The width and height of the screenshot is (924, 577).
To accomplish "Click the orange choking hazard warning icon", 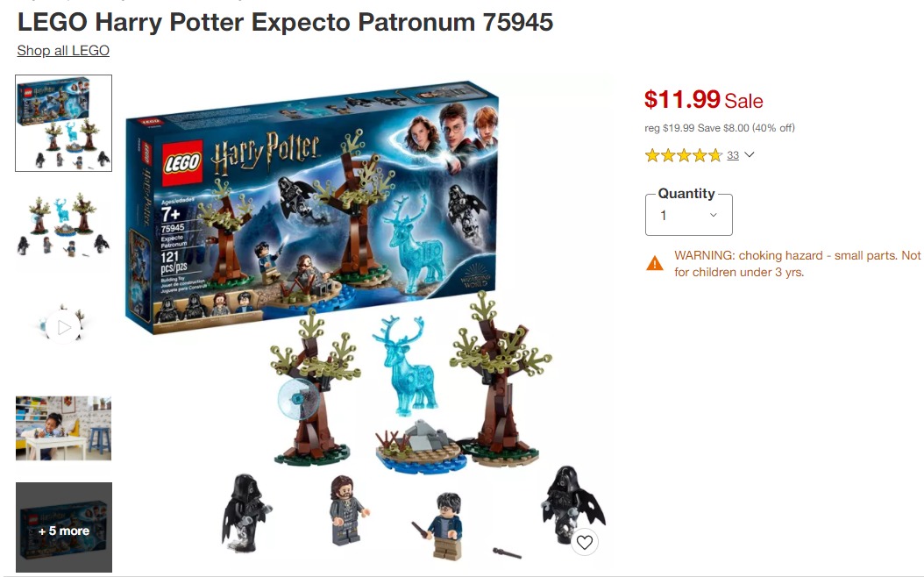I will [x=655, y=263].
